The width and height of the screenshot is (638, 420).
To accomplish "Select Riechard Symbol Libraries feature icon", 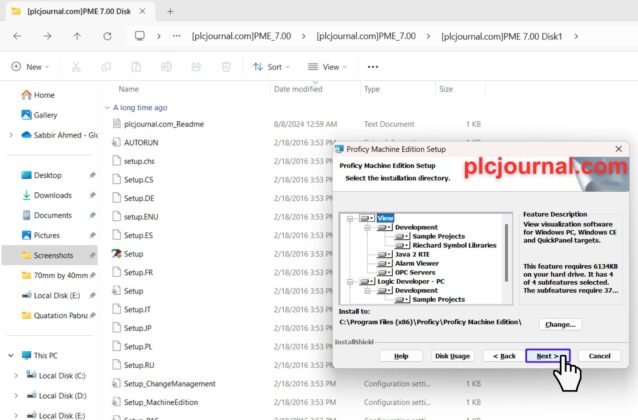I will 402,245.
